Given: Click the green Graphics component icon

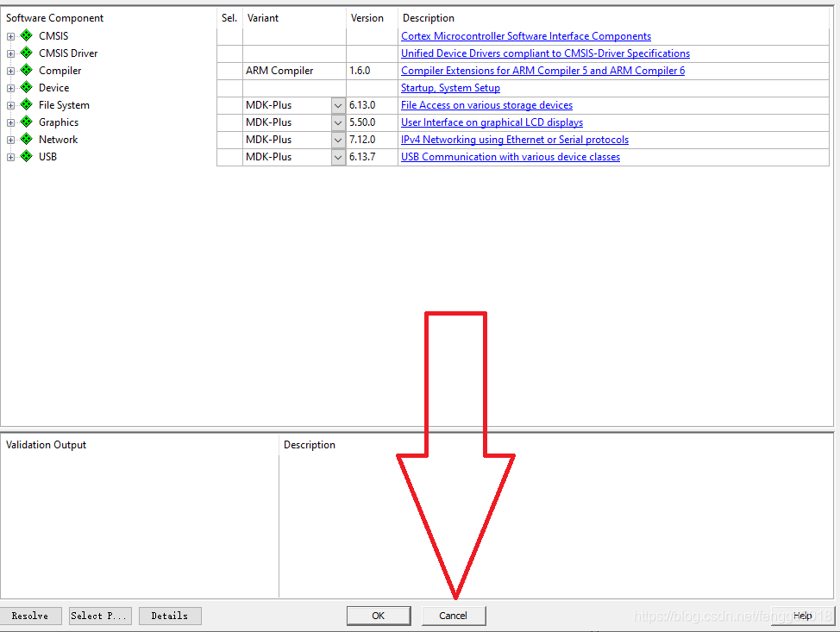Looking at the screenshot, I should coord(26,122).
